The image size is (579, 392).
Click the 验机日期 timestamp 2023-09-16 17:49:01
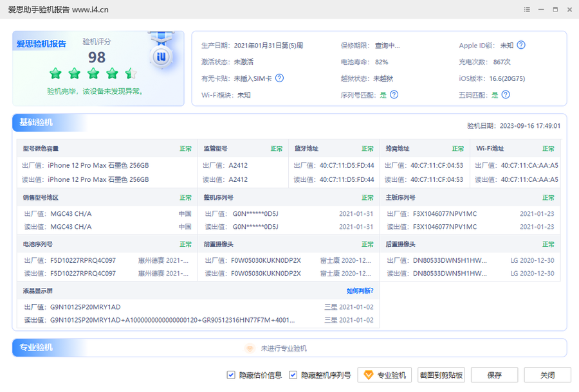click(x=530, y=126)
